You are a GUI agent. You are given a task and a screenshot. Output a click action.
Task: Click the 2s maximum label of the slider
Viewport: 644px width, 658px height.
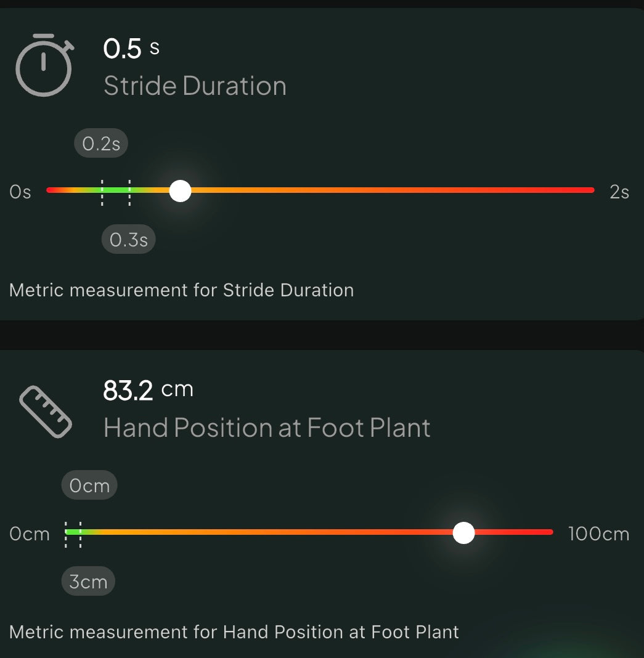pyautogui.click(x=619, y=192)
